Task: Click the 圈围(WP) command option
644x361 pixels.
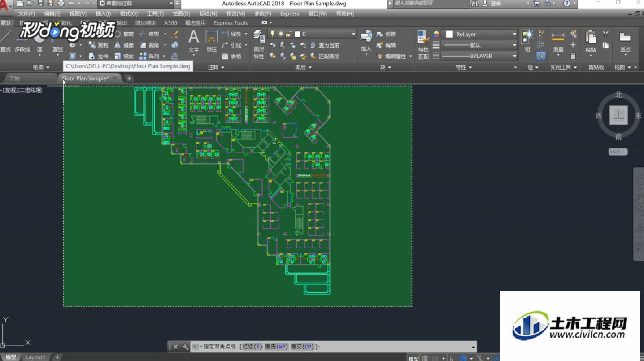Action: point(276,347)
